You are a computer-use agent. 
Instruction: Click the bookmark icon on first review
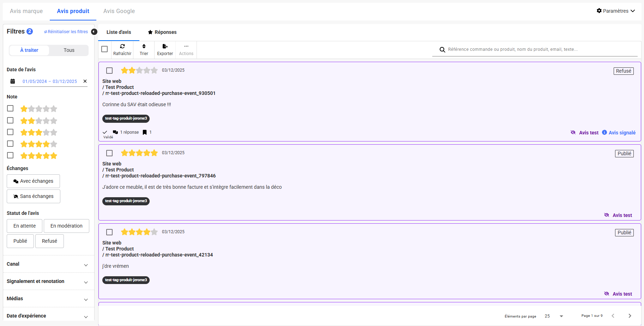tap(145, 132)
